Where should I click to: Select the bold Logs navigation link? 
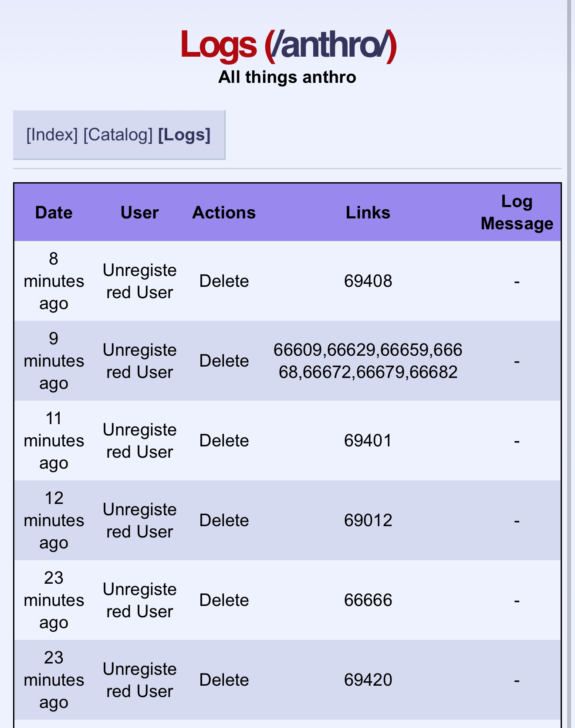[x=184, y=135]
